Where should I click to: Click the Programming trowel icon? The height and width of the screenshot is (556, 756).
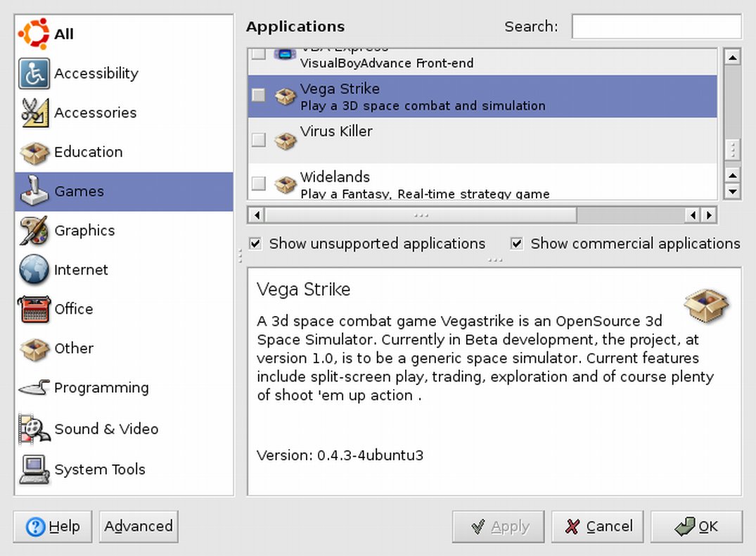pyautogui.click(x=34, y=388)
